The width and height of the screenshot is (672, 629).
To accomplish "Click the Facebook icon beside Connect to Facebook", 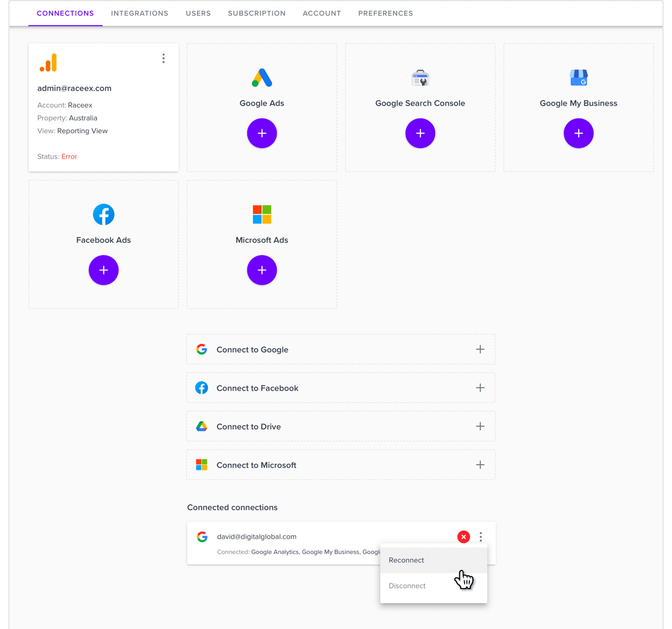I will pyautogui.click(x=202, y=387).
